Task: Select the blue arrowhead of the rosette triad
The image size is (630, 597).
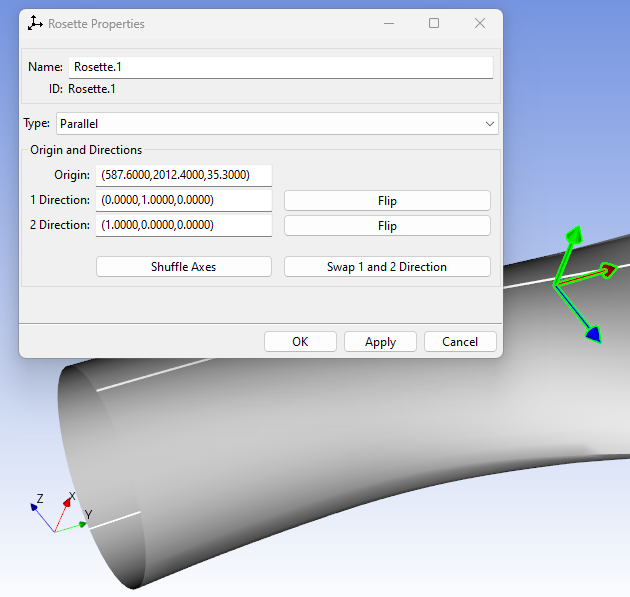Action: [x=593, y=334]
